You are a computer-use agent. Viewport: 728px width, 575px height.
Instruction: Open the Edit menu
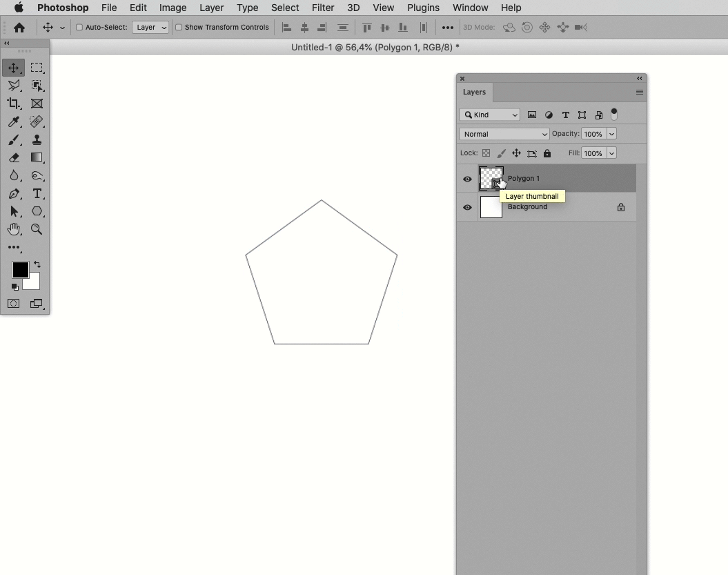[138, 8]
